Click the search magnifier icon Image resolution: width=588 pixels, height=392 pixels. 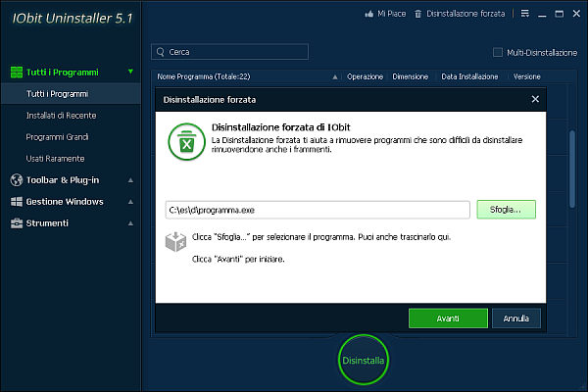pyautogui.click(x=161, y=52)
